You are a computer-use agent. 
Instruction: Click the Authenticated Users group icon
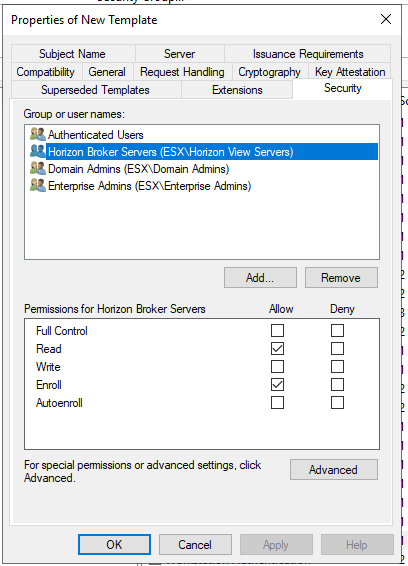pos(38,134)
